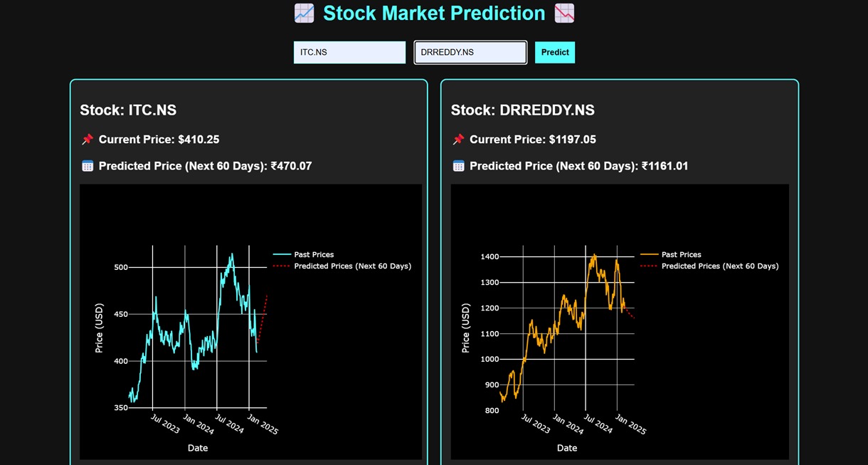Click the calendar icon beside ITC predicted price

click(87, 165)
